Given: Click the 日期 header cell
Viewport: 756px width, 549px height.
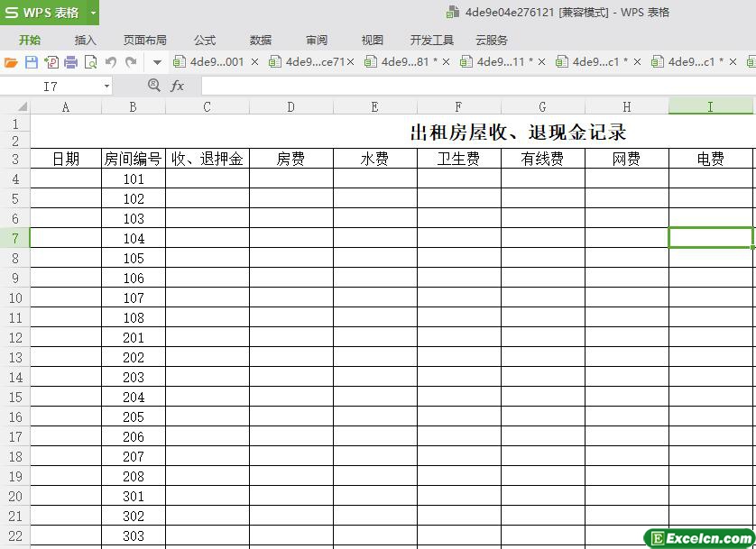Looking at the screenshot, I should click(x=66, y=159).
